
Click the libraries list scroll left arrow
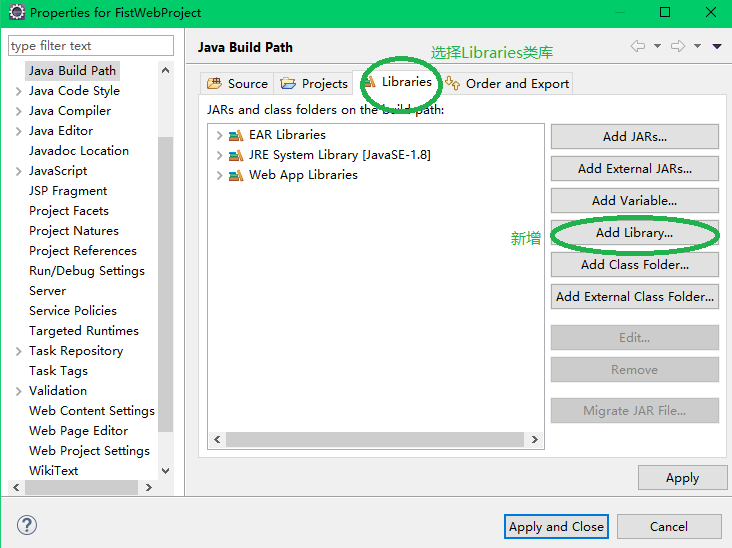(218, 439)
